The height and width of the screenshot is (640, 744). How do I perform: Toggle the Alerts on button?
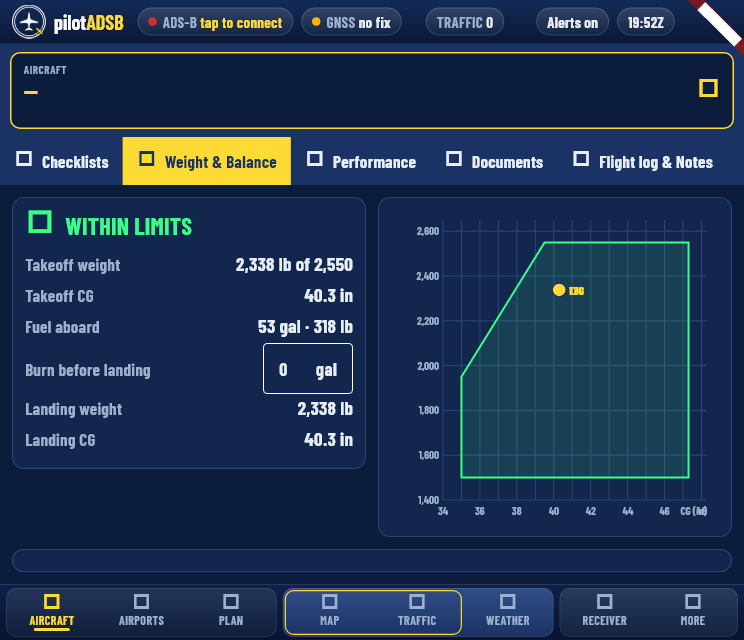click(x=572, y=22)
